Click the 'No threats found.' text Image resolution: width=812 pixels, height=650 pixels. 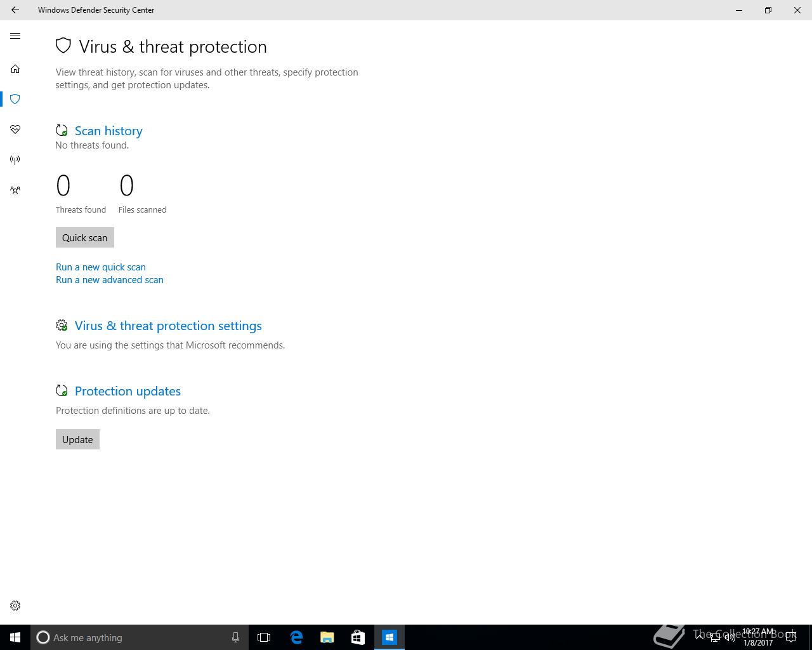92,145
